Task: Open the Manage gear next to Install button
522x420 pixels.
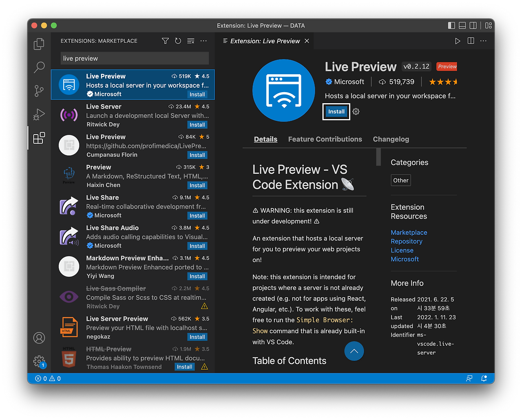Action: 355,111
